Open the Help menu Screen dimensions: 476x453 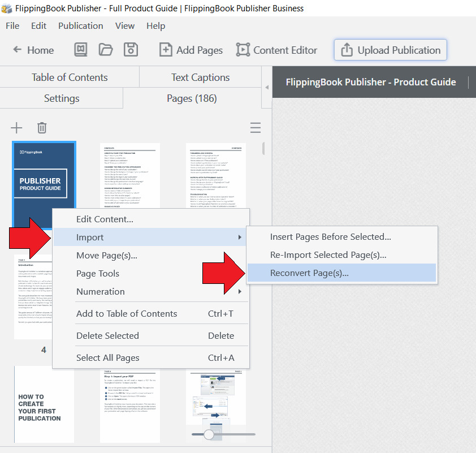(155, 26)
